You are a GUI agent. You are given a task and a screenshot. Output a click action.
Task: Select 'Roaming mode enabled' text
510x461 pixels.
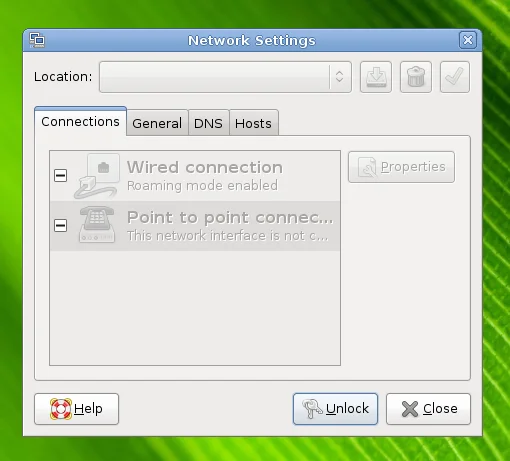[202, 186]
